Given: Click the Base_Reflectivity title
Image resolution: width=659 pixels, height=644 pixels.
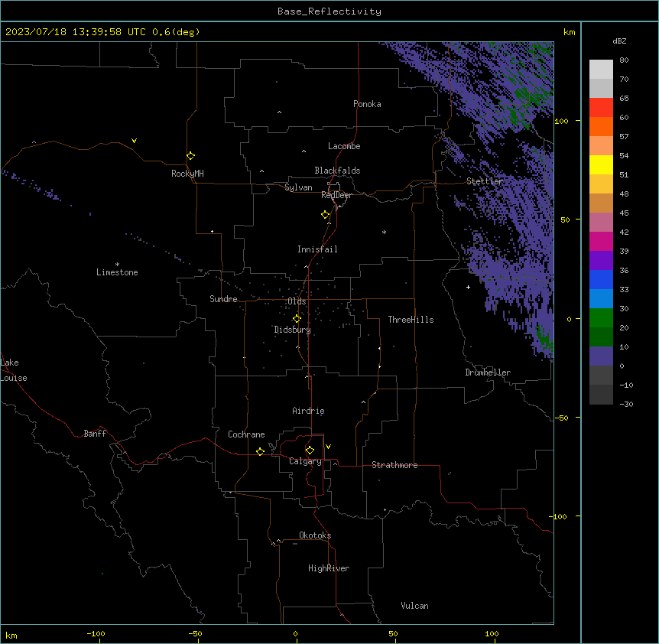Looking at the screenshot, I should pos(329,11).
